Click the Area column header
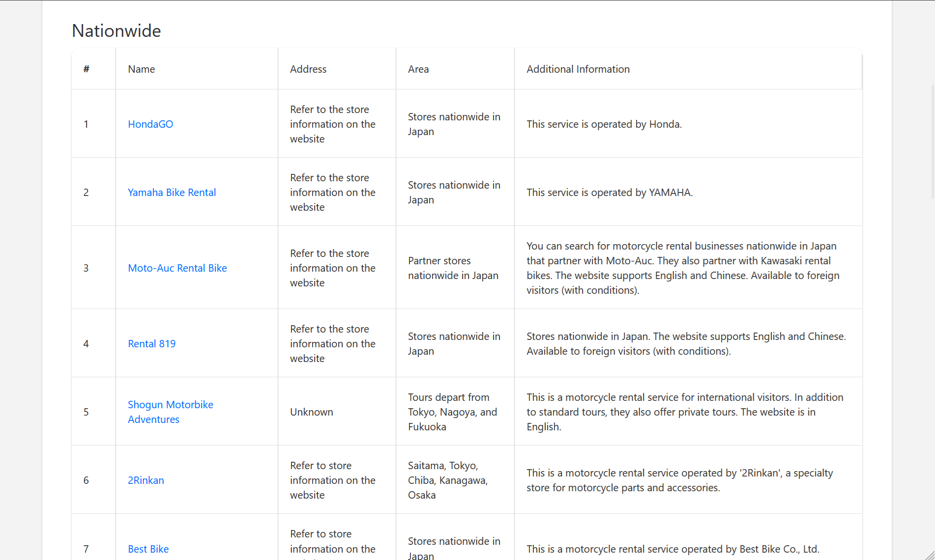Image resolution: width=935 pixels, height=560 pixels. [455, 69]
